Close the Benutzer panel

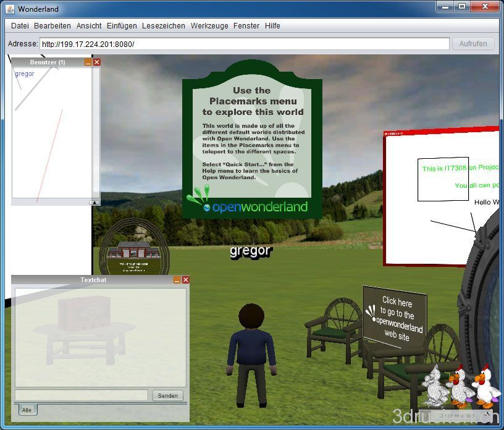point(97,62)
